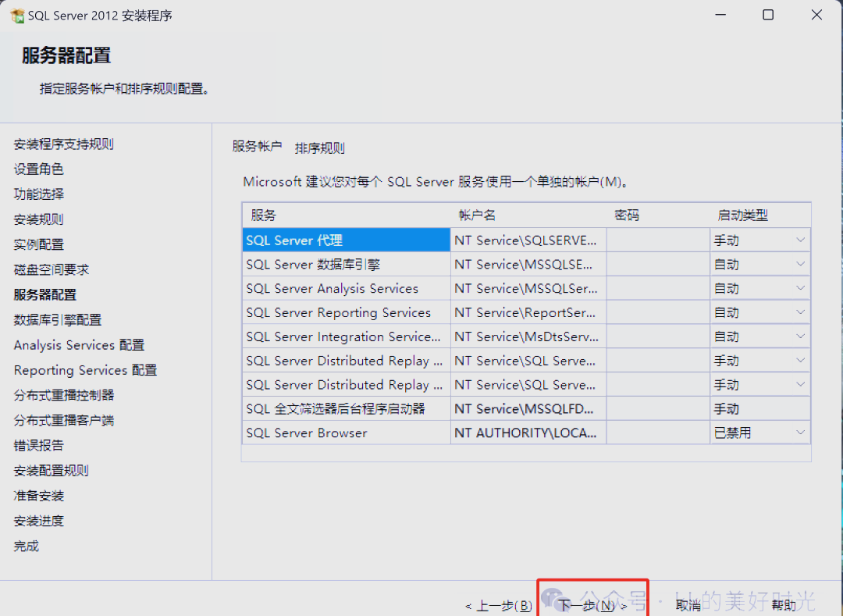Click account name NT Service\SQLSERVE...
Viewport: 843px width, 616px height.
(528, 240)
